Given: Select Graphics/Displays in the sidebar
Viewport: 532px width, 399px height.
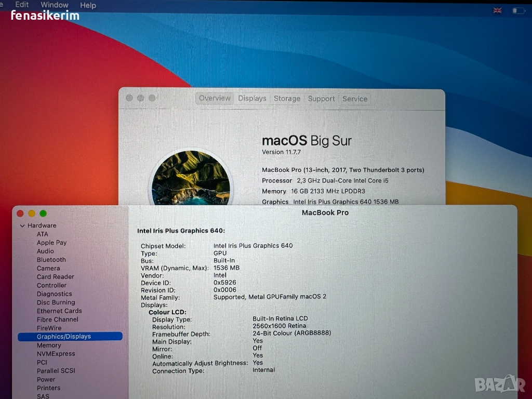Looking at the screenshot, I should point(64,337).
